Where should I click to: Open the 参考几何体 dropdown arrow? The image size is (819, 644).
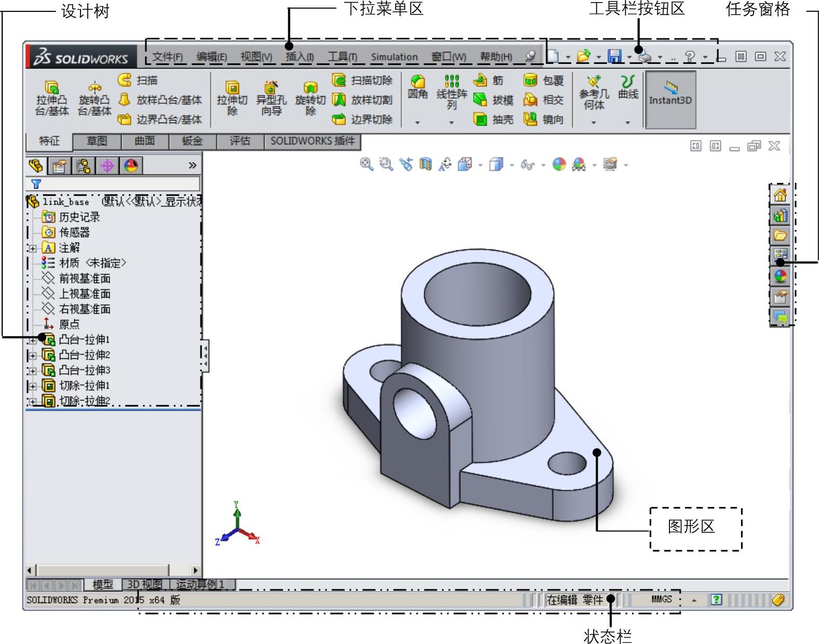click(x=594, y=123)
